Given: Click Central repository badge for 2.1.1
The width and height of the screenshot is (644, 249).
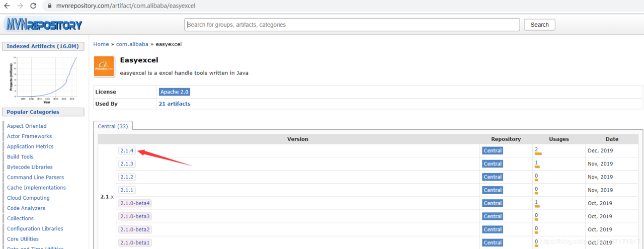Looking at the screenshot, I should 493,190.
